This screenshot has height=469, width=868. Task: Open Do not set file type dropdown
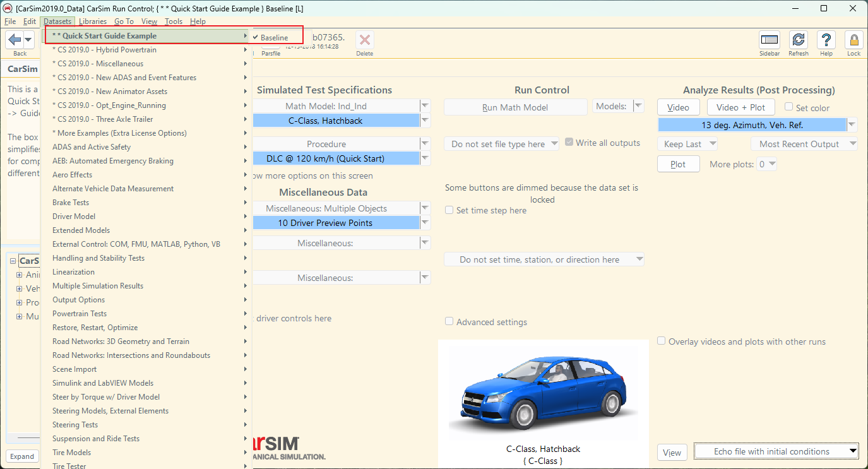(501, 144)
